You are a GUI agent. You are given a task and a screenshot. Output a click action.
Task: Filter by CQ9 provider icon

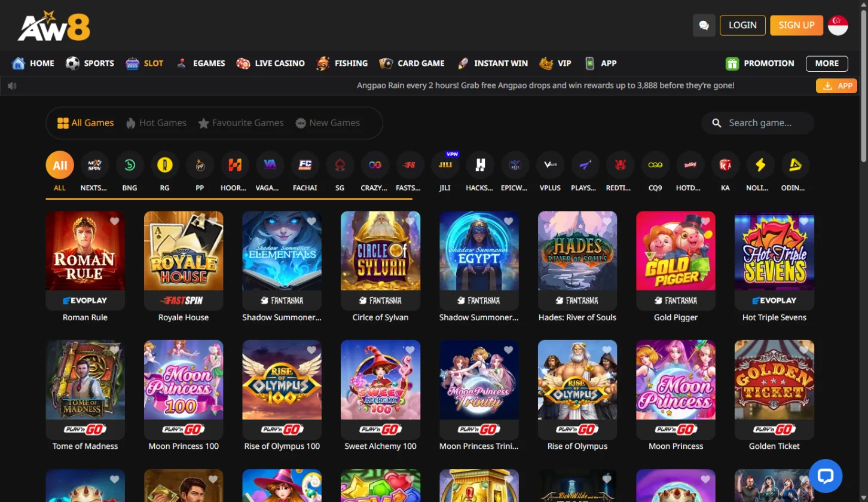655,165
